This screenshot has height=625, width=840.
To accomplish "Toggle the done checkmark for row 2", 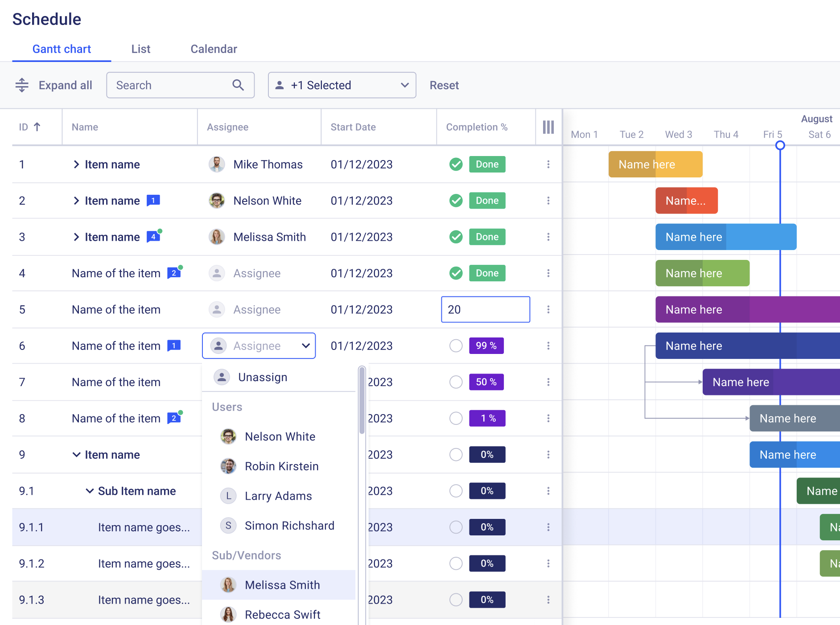I will pyautogui.click(x=456, y=201).
